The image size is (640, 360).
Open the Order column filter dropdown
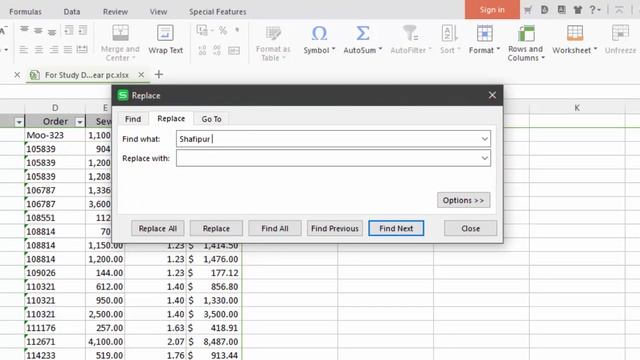tap(80, 122)
